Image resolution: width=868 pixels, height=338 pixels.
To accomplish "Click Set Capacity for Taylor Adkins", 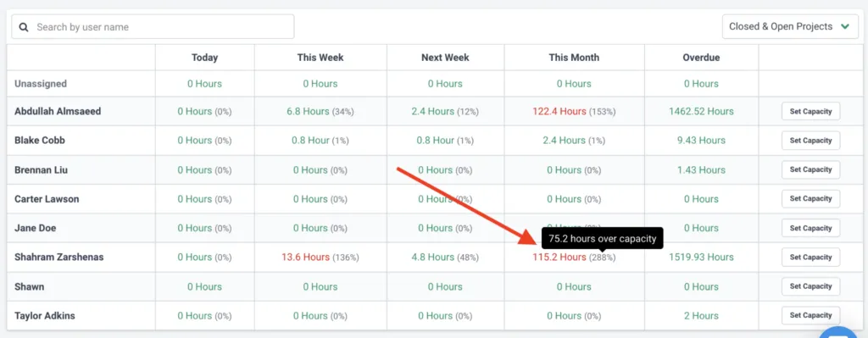I will [810, 315].
